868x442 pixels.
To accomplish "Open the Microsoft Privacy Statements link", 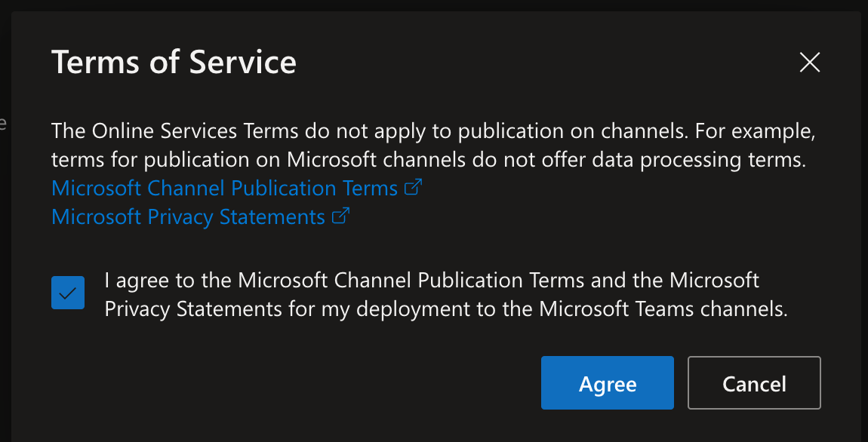I will click(x=188, y=217).
